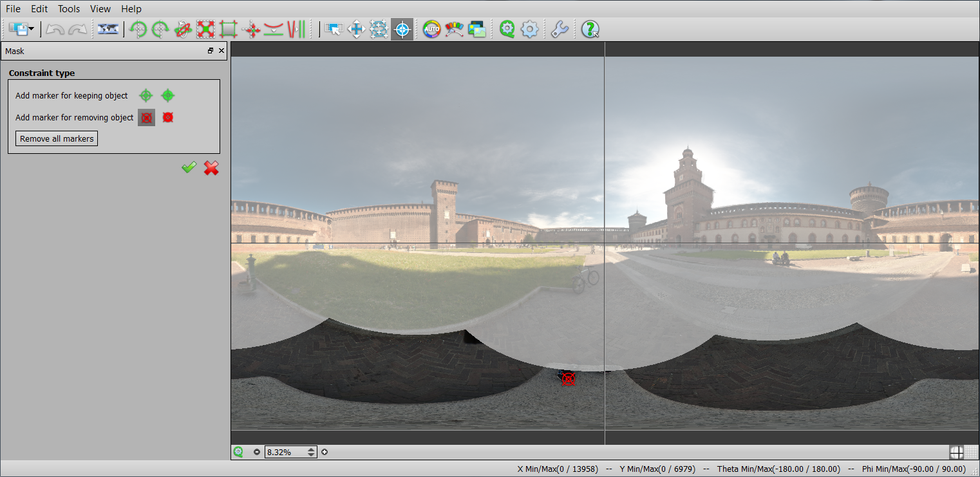Expand the save icon dropdown arrow
The width and height of the screenshot is (980, 477).
pyautogui.click(x=31, y=30)
